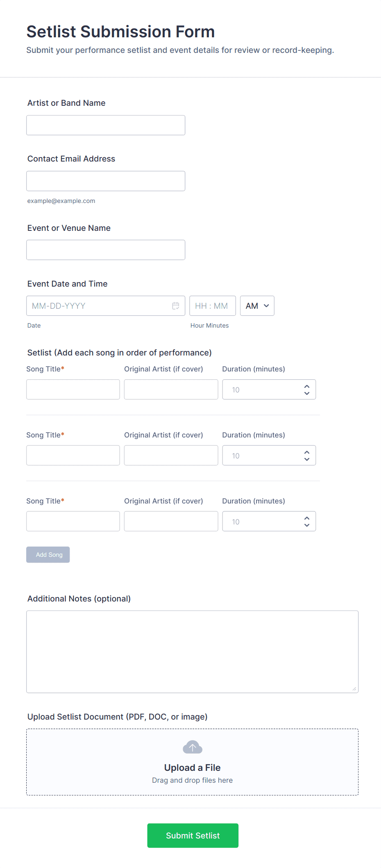
Task: Click the Contact Email Address field
Action: tap(106, 181)
